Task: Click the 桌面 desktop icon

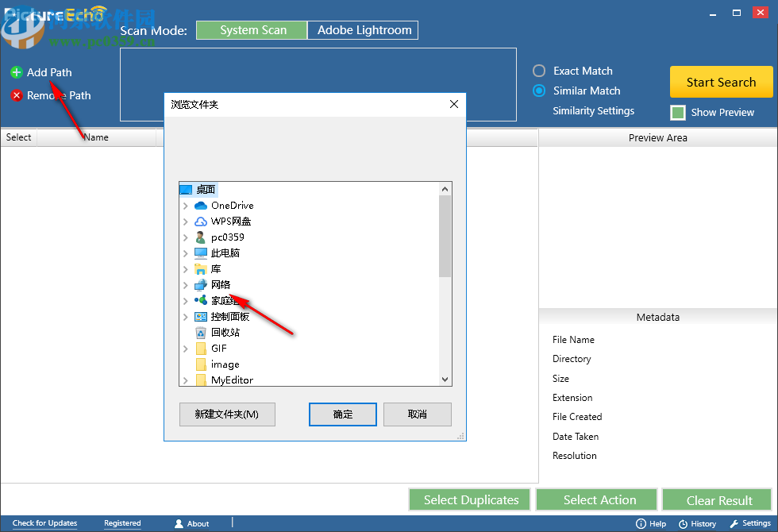Action: tap(186, 190)
